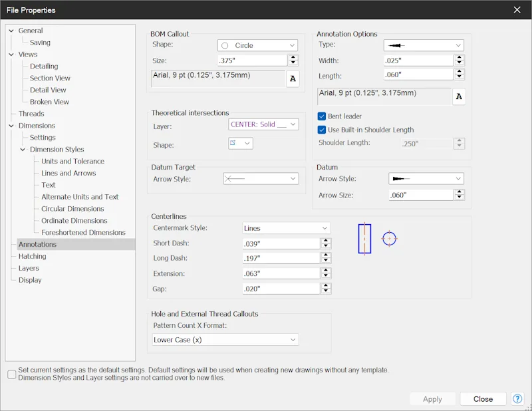Select Hatching in the settings tree
This screenshot has height=411, width=532.
pos(32,256)
